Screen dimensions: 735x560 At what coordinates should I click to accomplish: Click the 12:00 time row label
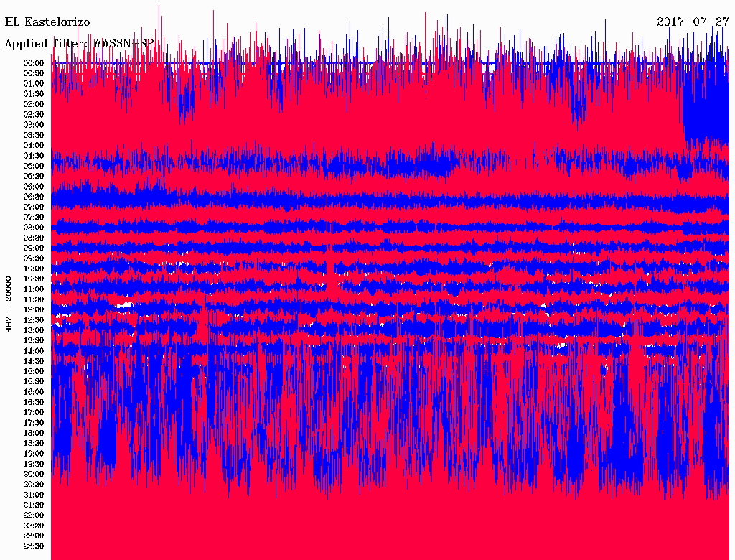point(34,309)
